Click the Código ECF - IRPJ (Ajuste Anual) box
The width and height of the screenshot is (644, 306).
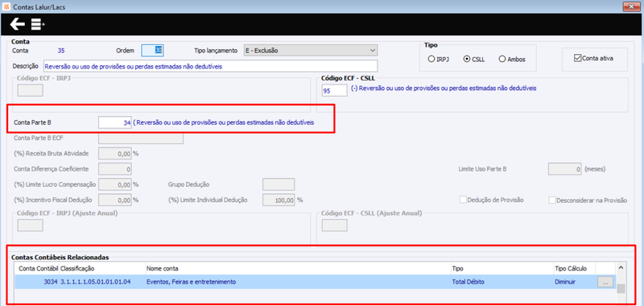tap(30, 225)
